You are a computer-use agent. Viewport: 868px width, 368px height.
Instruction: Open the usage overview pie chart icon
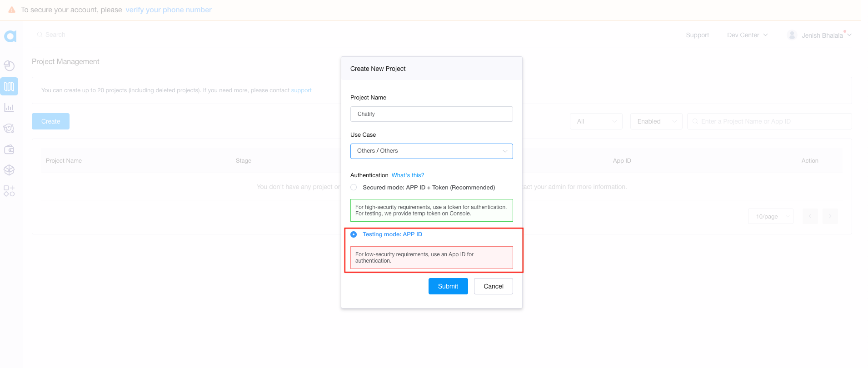point(9,66)
